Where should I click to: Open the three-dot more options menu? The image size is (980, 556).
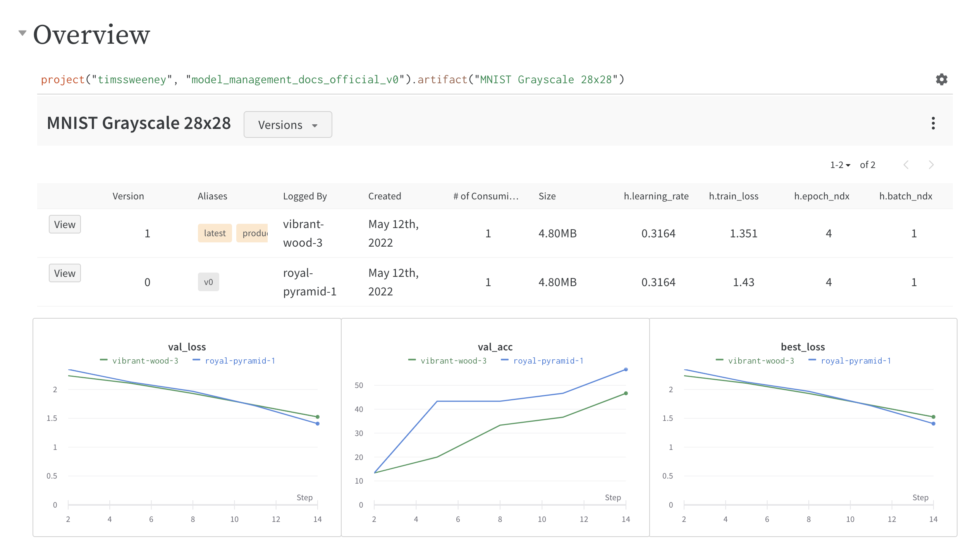933,124
